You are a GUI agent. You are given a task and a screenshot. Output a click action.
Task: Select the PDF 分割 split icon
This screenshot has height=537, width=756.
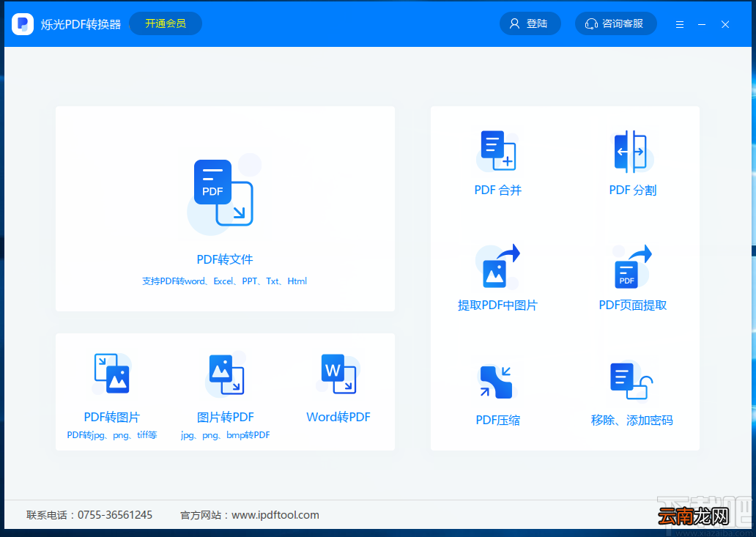(x=632, y=151)
